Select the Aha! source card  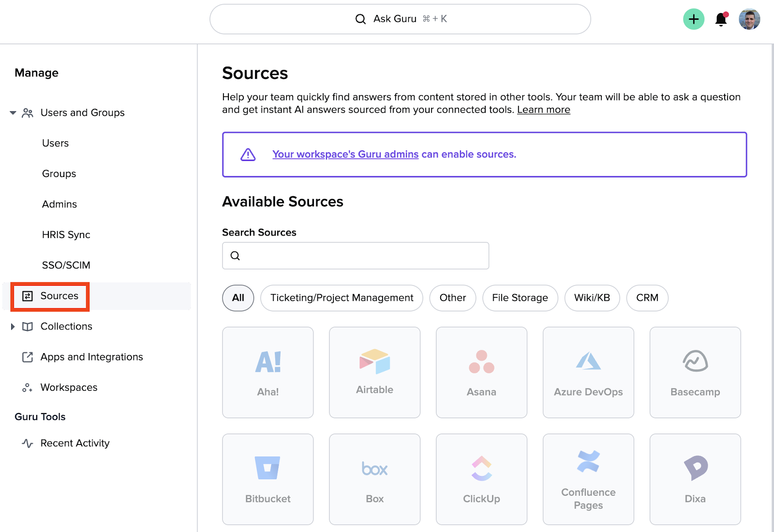[x=268, y=372]
